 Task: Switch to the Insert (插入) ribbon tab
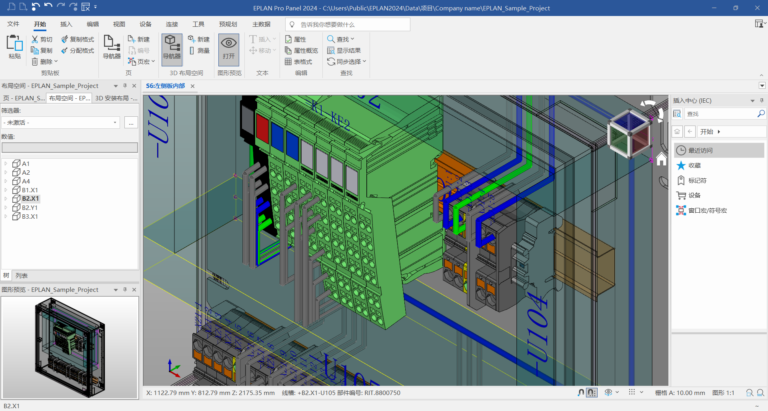66,24
